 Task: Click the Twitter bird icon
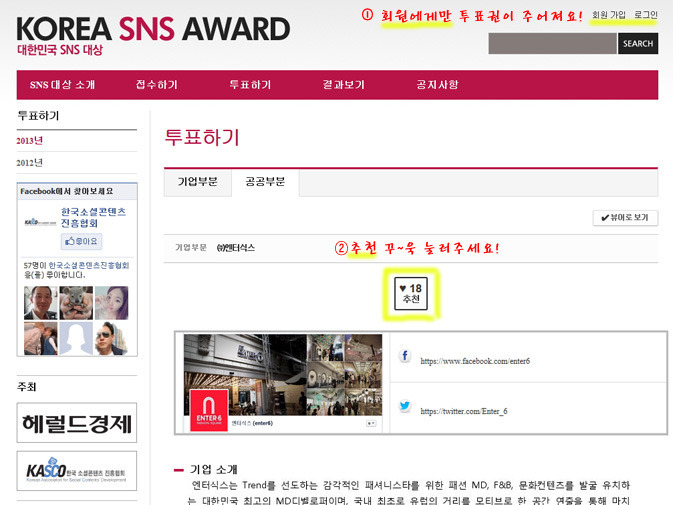405,406
